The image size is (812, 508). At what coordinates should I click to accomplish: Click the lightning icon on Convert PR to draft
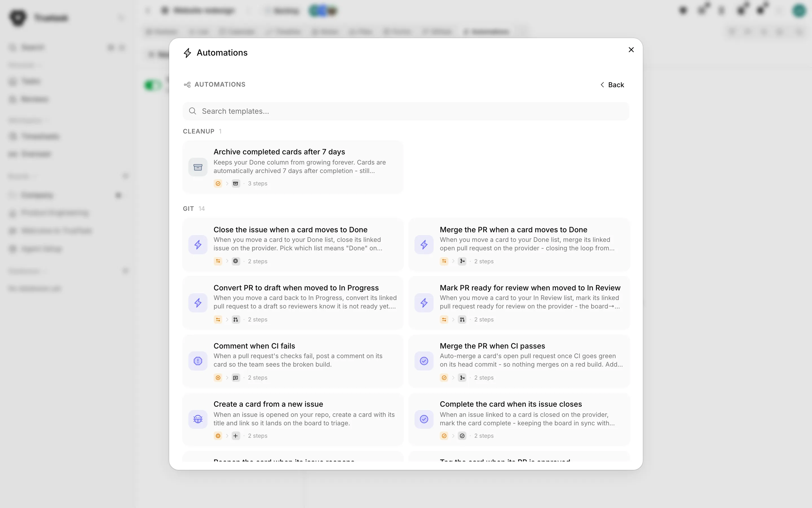[198, 303]
